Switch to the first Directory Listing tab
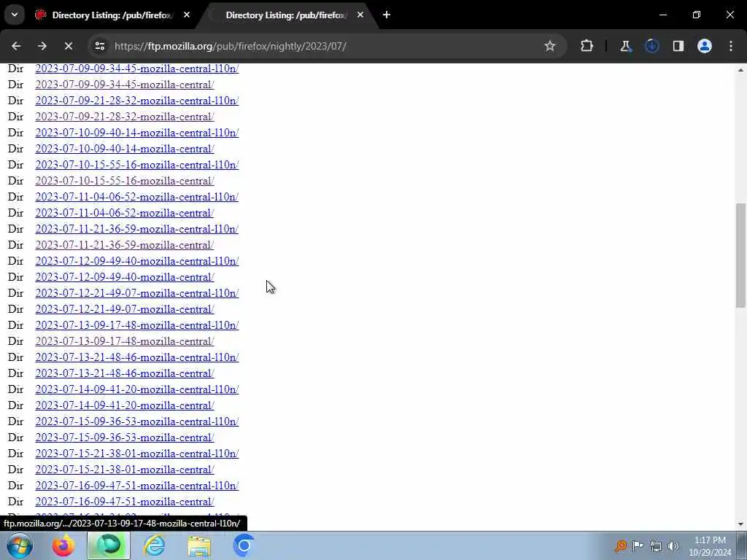 [112, 15]
